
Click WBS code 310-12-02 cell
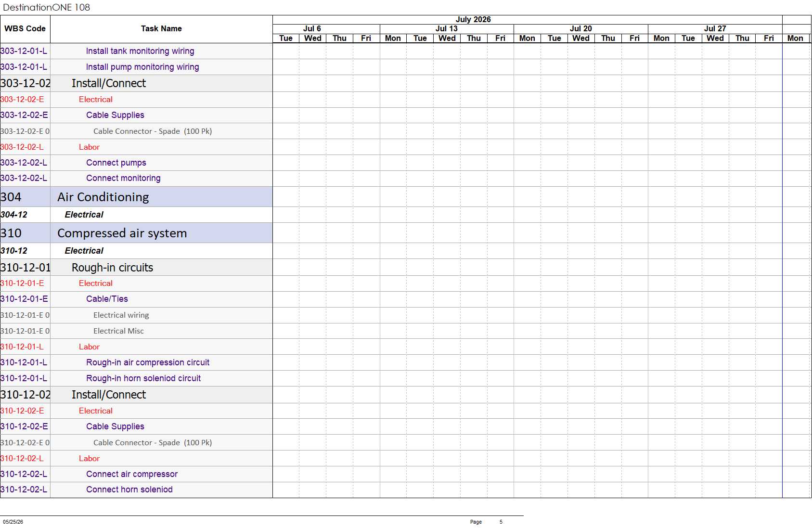click(25, 395)
